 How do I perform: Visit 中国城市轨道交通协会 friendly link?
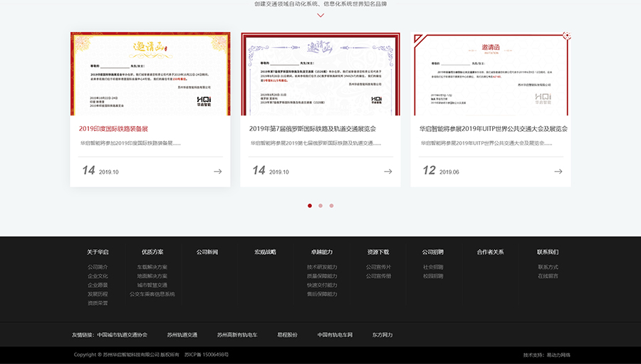click(x=122, y=335)
